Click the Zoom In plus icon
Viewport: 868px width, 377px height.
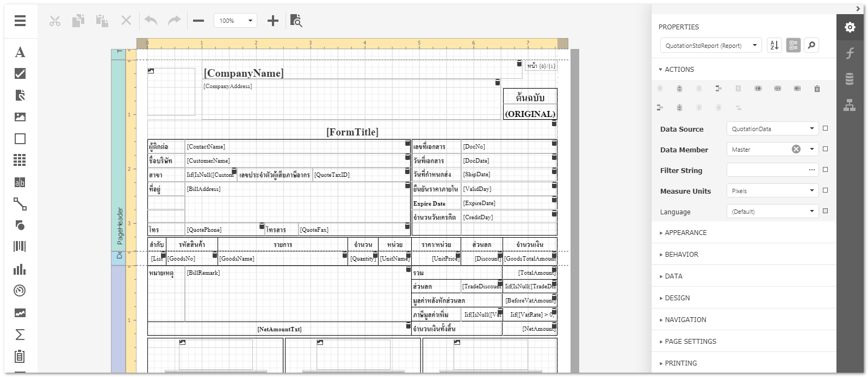coord(273,21)
